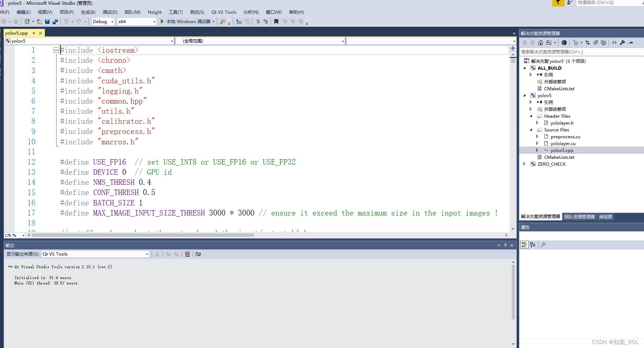Image resolution: width=644 pixels, height=348 pixels.
Task: Toggle a bookmark on the current line
Action: [276, 21]
